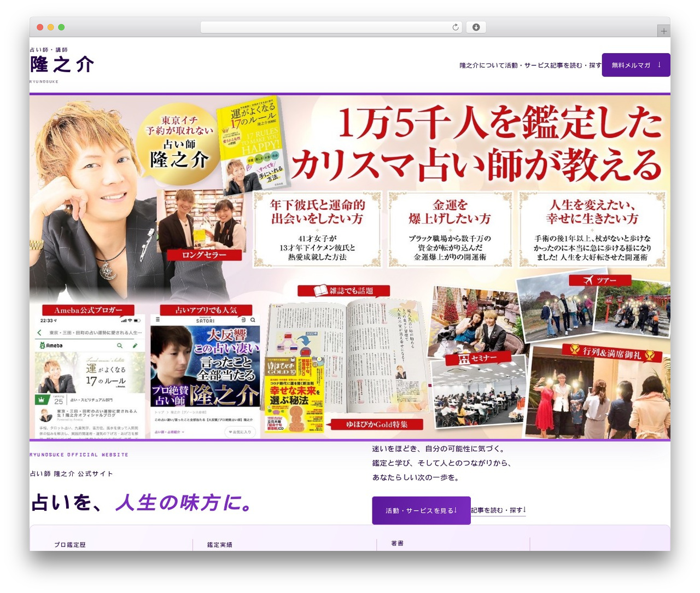The height and width of the screenshot is (593, 700).
Task: Click the 著書 stat heading
Action: tap(398, 543)
